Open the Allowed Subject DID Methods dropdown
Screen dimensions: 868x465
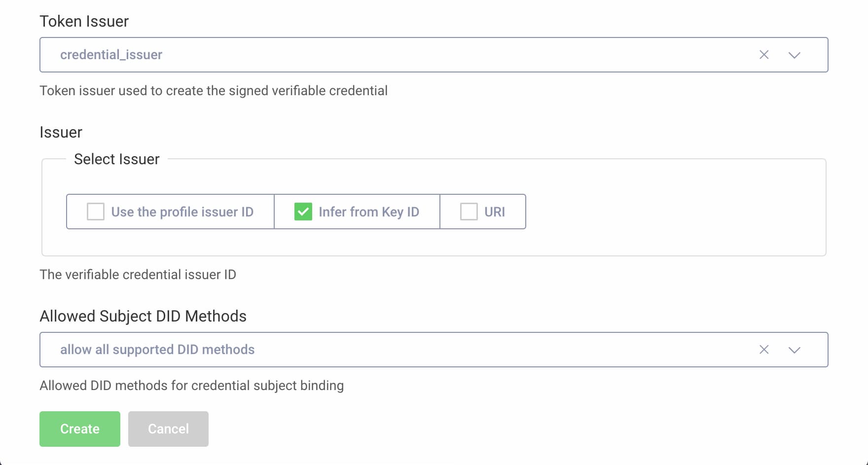tap(795, 350)
